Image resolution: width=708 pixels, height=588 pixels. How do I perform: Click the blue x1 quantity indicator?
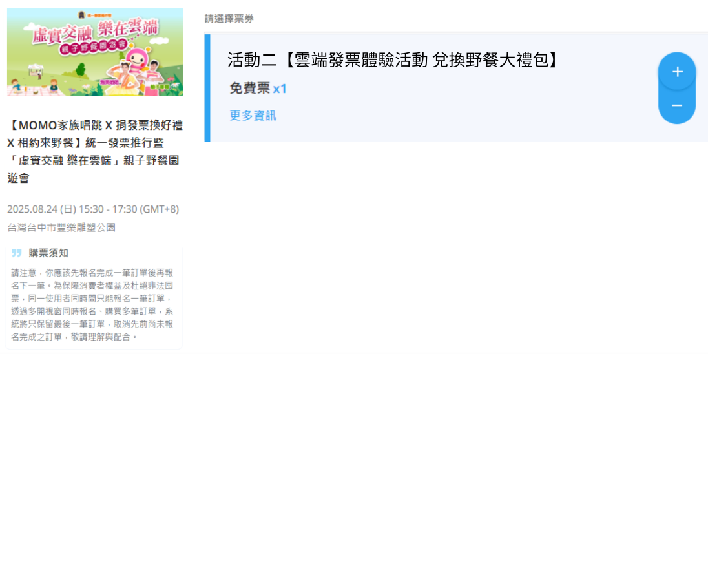tap(280, 89)
